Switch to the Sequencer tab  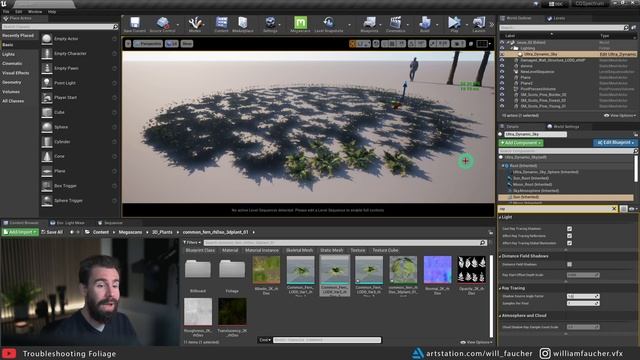coord(111,223)
